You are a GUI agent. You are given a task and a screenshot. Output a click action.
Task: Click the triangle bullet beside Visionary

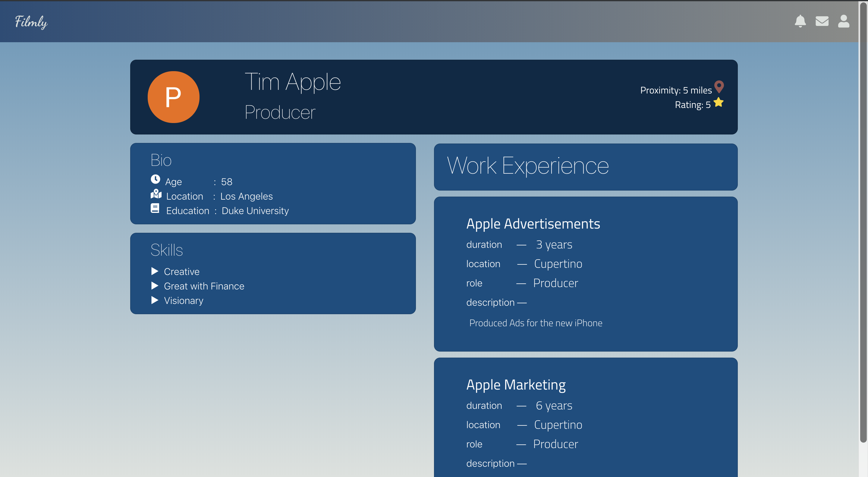(155, 300)
